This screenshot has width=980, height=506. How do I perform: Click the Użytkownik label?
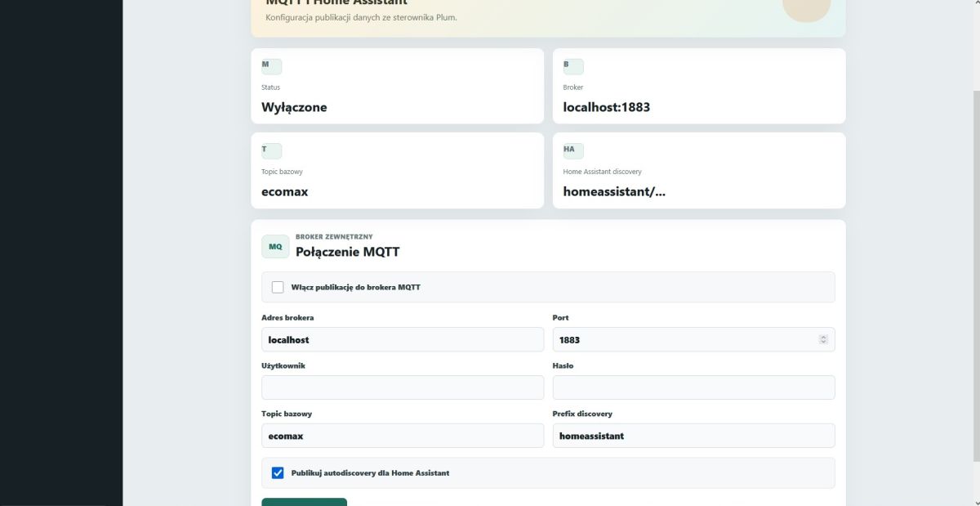tap(283, 365)
